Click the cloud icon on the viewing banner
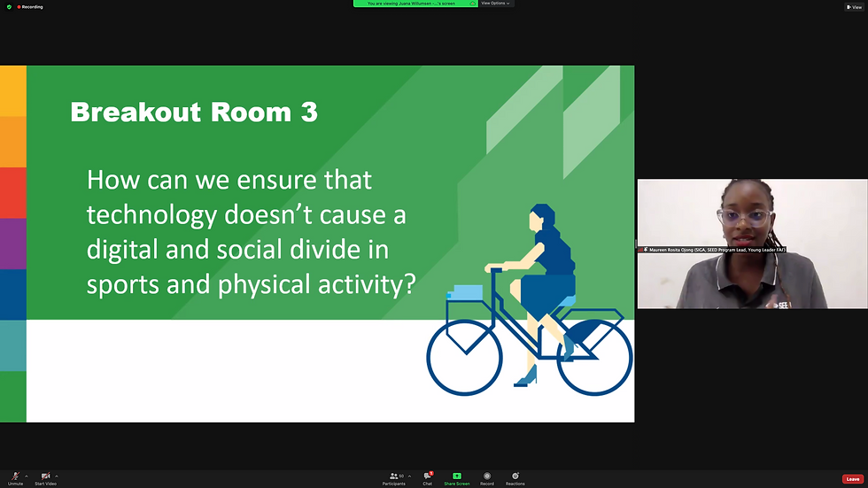Image resolution: width=868 pixels, height=488 pixels. [x=472, y=4]
